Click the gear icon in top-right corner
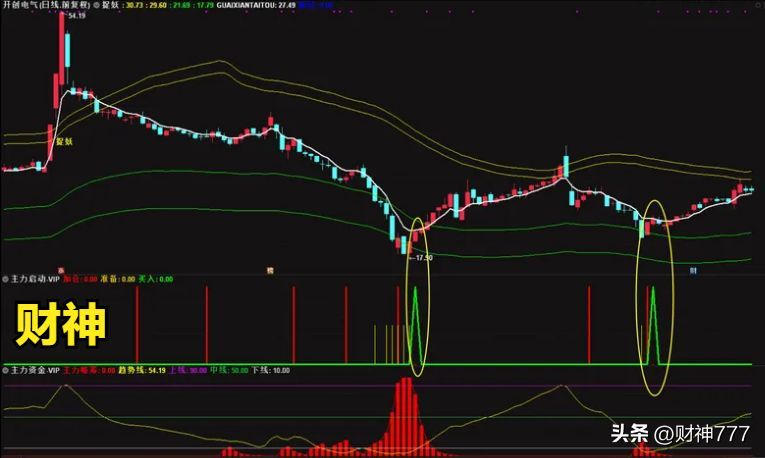765x458 pixels. point(757,5)
